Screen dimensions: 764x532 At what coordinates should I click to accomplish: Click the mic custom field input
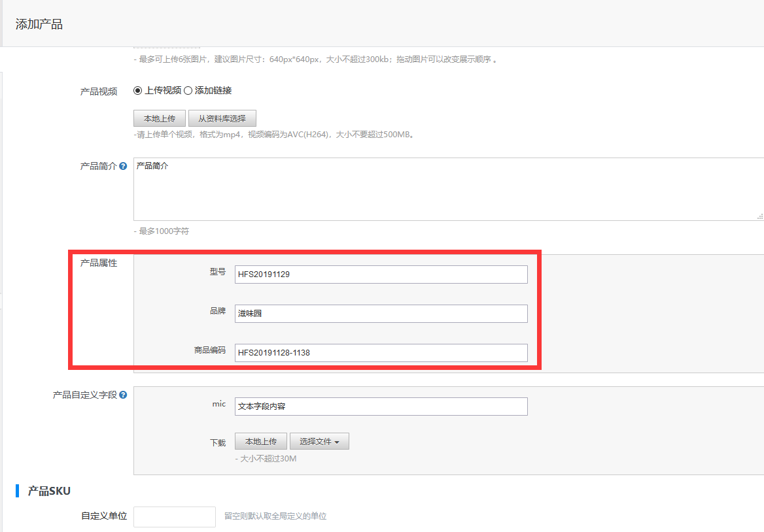tap(381, 407)
